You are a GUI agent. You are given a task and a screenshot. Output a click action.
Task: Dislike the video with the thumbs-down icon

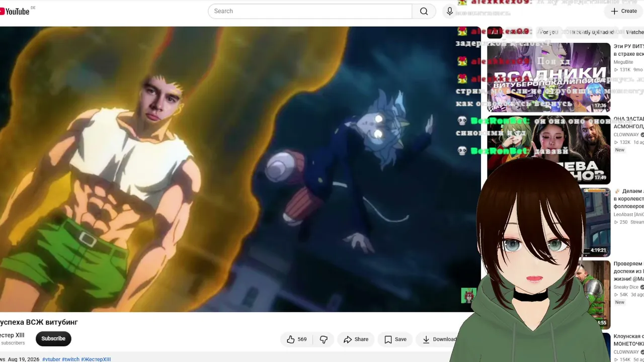(324, 339)
